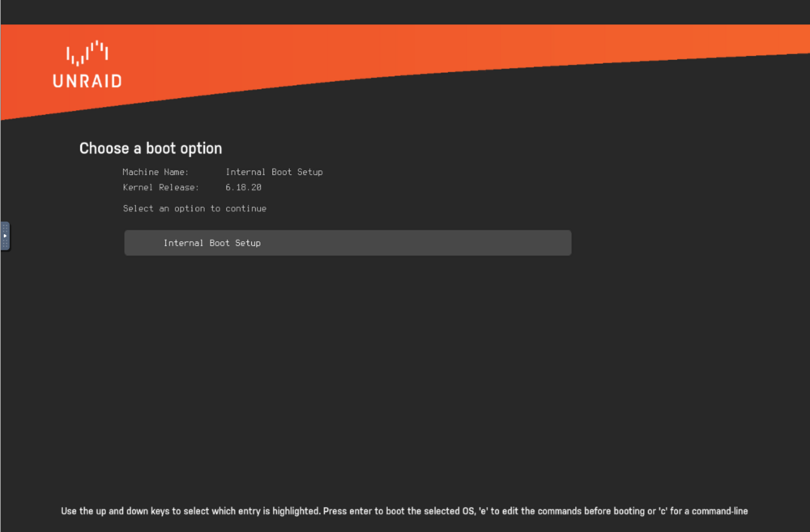Click the blank area right of the boot entry bar

[690, 243]
